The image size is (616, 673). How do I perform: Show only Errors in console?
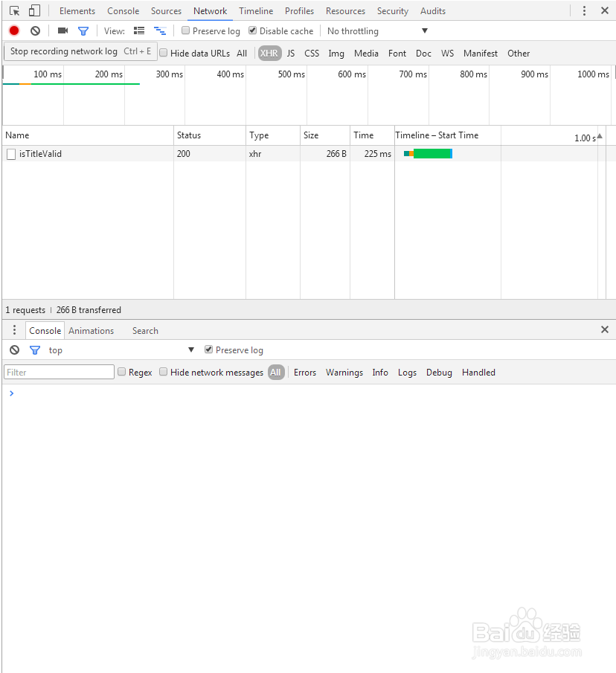coord(305,372)
